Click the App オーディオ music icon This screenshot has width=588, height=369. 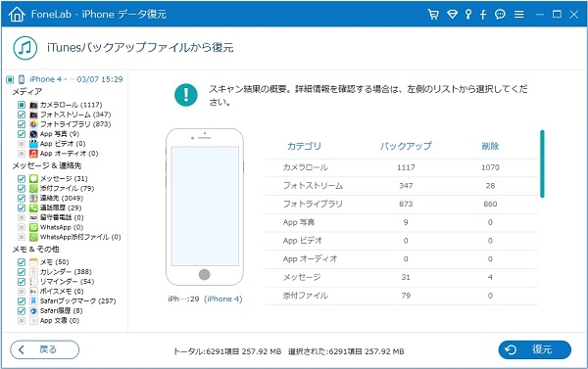tap(33, 154)
